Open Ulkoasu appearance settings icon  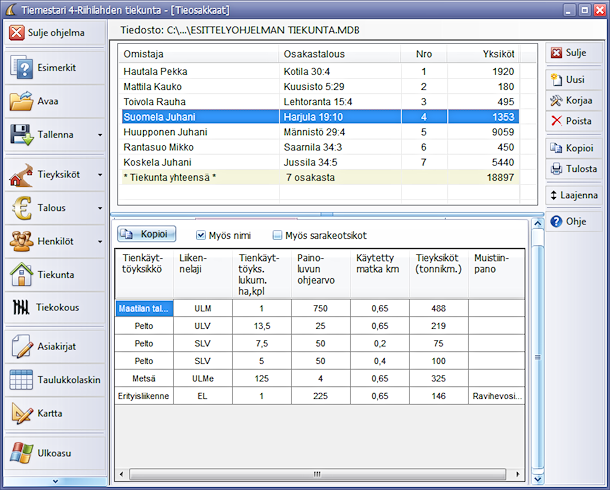point(22,453)
